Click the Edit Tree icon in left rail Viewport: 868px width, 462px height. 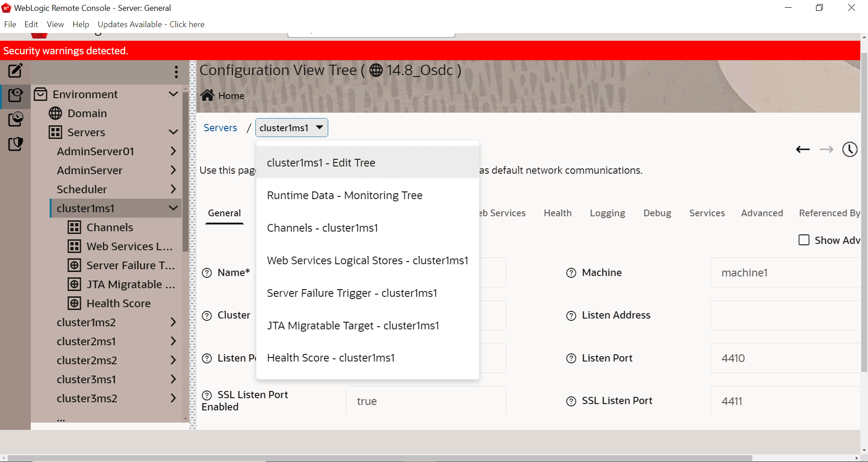(x=15, y=71)
